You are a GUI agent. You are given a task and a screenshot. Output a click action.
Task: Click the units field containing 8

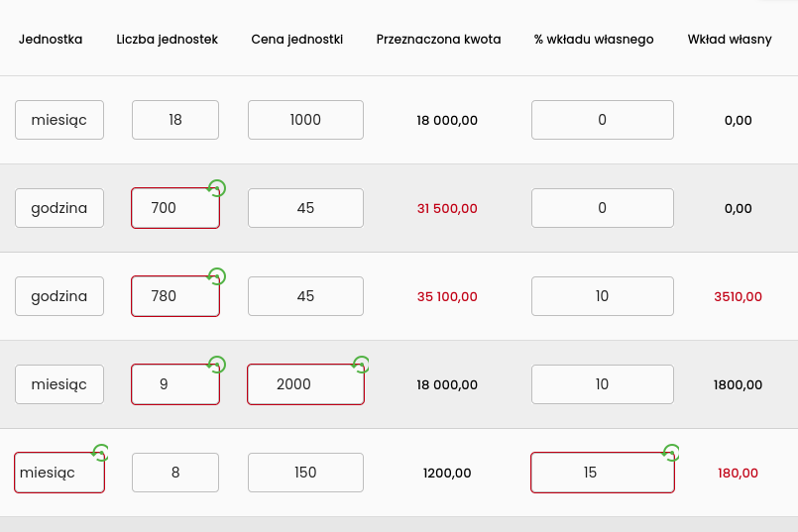(175, 473)
